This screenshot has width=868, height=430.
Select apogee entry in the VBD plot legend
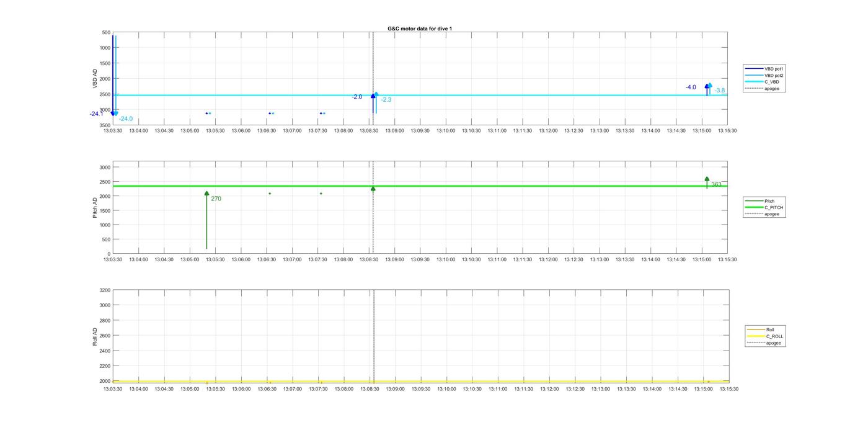click(762, 88)
